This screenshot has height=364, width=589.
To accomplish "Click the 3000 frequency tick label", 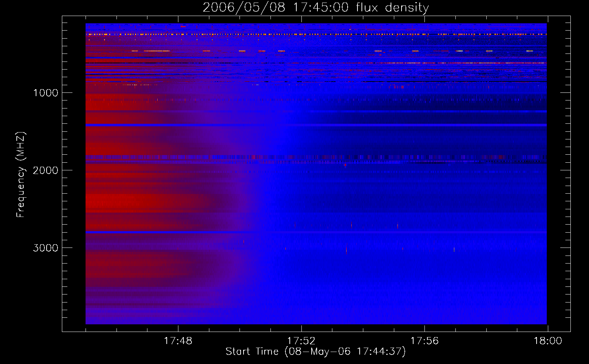I will [46, 248].
